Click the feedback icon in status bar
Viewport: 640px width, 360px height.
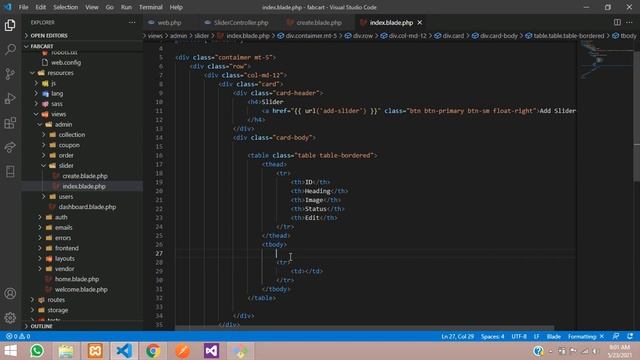coord(616,336)
